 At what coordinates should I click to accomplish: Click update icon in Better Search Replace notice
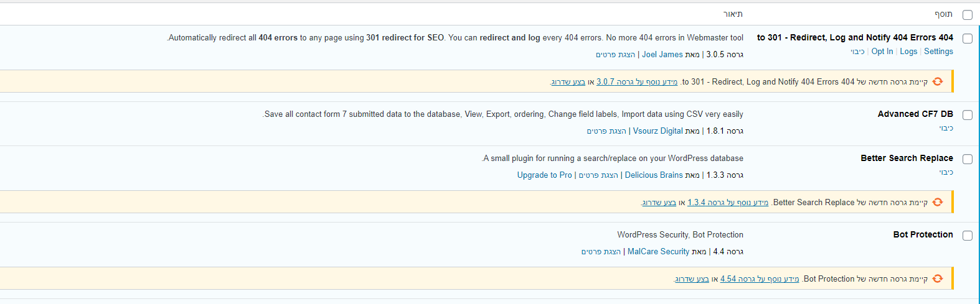click(938, 202)
